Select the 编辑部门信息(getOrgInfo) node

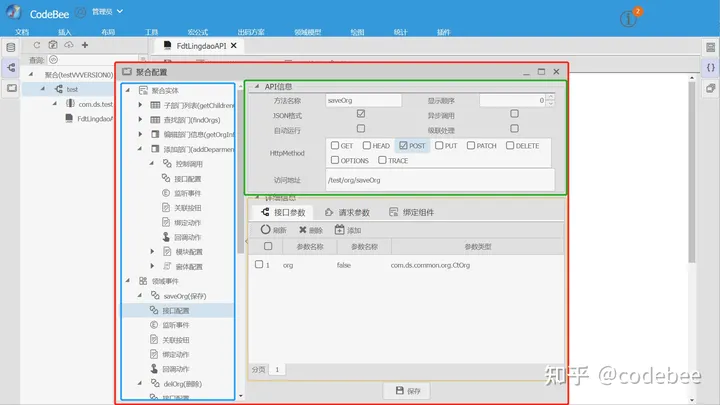click(x=199, y=135)
